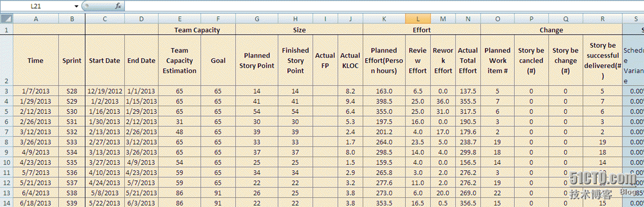Click the rework effort cell 36.0

pos(443,102)
